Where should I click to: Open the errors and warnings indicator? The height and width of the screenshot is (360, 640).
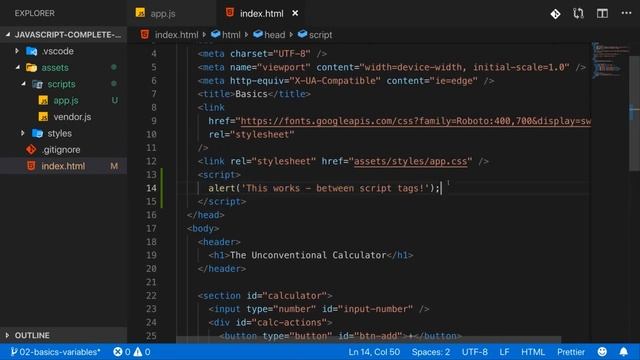click(131, 352)
